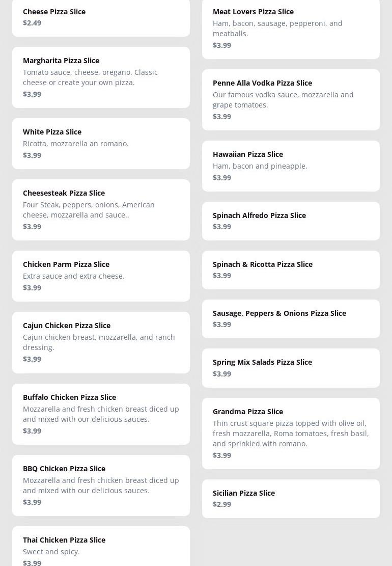392x566 pixels.
Task: Open Margherita Pizza Slice menu card
Action: pyautogui.click(x=101, y=77)
